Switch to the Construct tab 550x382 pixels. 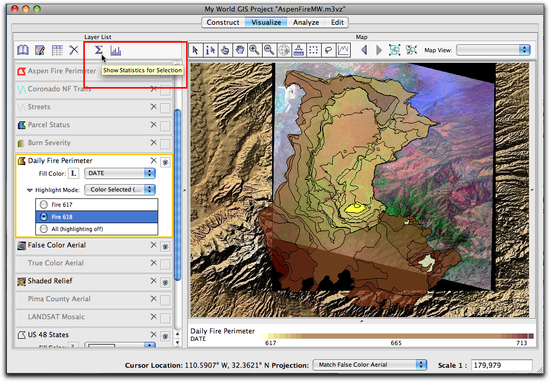223,22
